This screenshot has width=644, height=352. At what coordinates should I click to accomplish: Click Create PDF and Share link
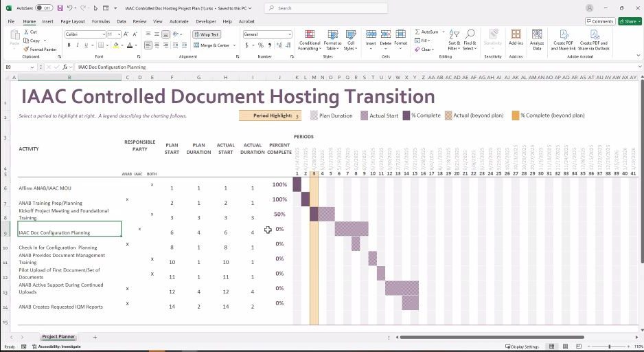(x=565, y=40)
